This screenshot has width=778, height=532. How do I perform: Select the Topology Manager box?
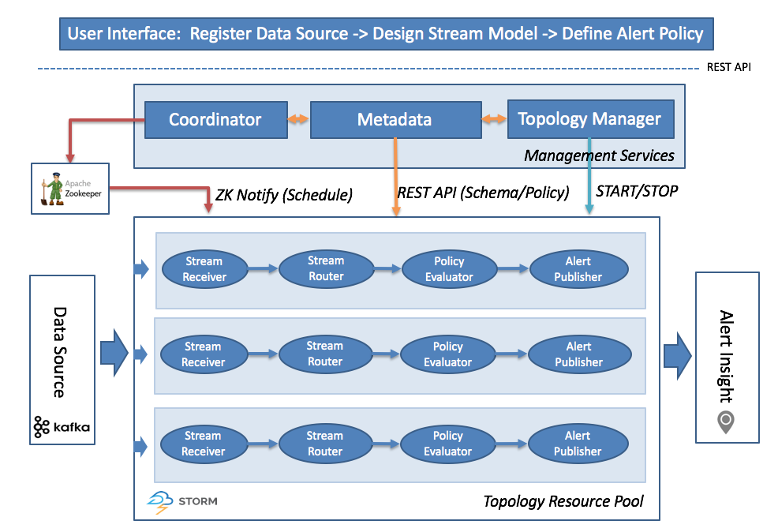[589, 119]
